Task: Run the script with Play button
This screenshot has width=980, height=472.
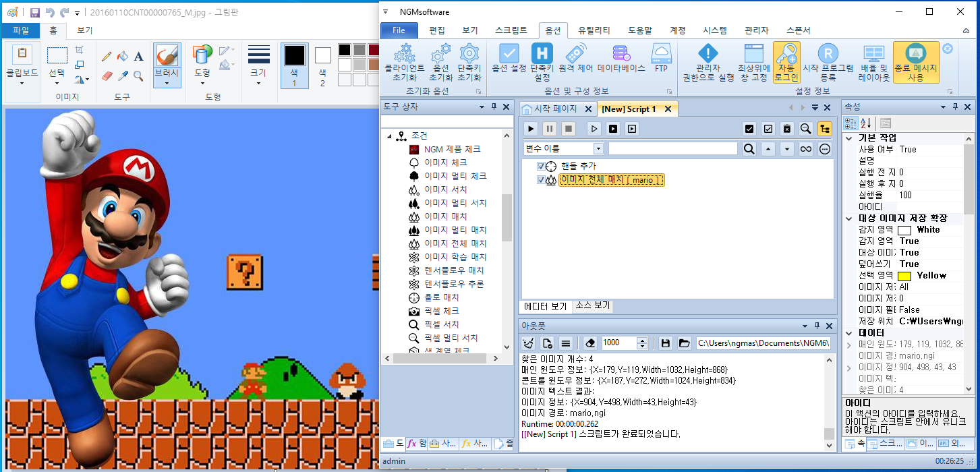Action: [x=531, y=129]
